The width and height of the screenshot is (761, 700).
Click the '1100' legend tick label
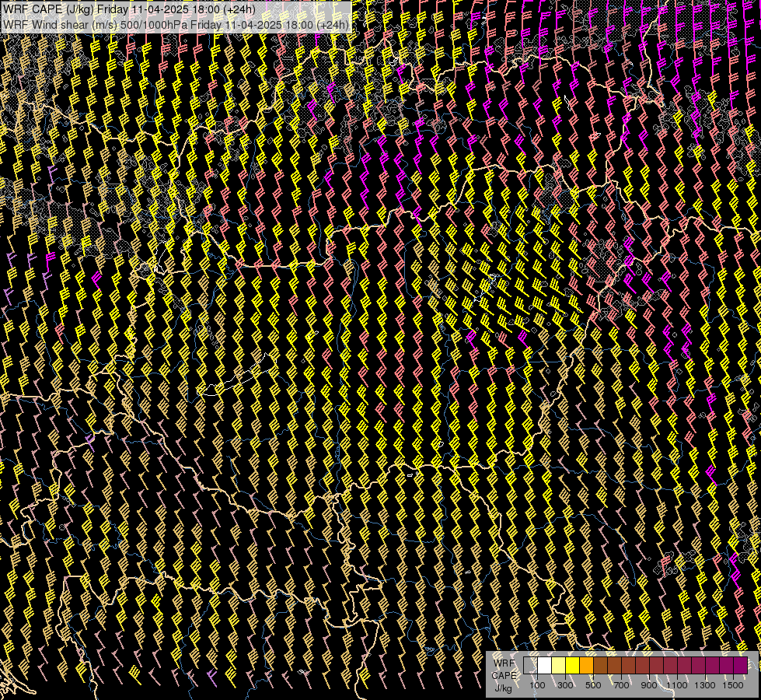point(677,685)
